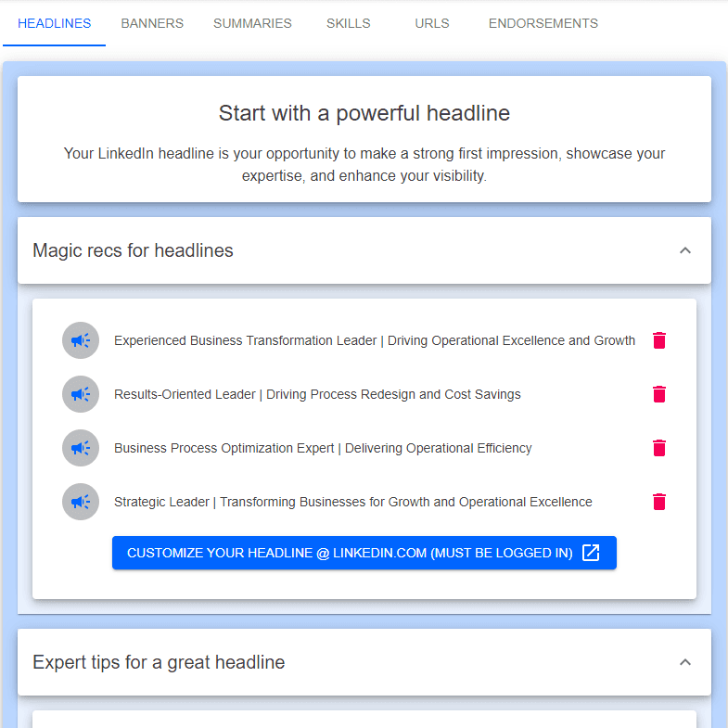The height and width of the screenshot is (728, 728).
Task: Switch to the Banners tab
Action: click(x=152, y=23)
